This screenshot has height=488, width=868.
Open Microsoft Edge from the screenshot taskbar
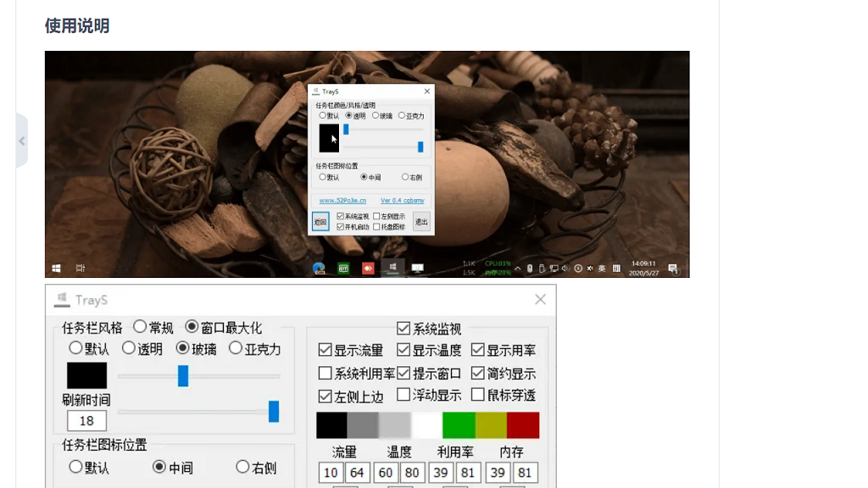(319, 269)
